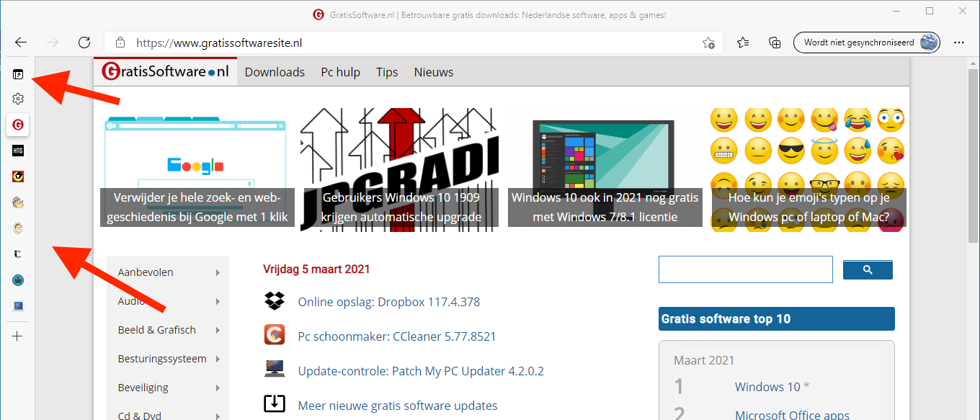Expand the Beveiliging category
This screenshot has height=420, width=980.
217,388
